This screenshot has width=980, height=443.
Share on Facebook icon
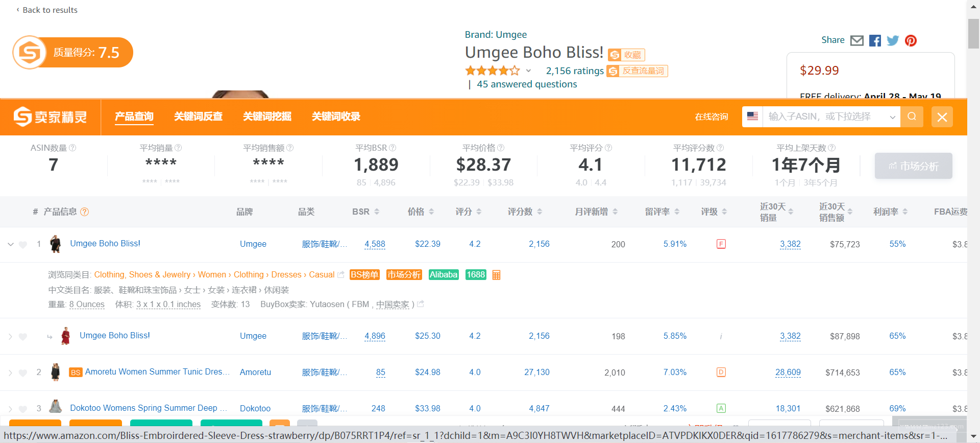[875, 40]
